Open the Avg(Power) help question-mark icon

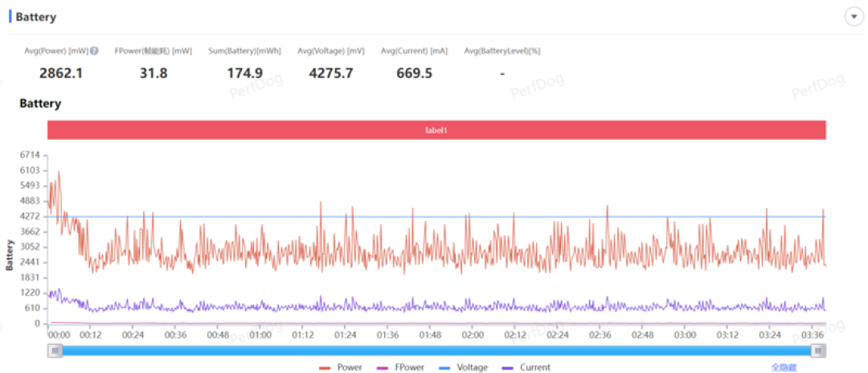[x=94, y=51]
